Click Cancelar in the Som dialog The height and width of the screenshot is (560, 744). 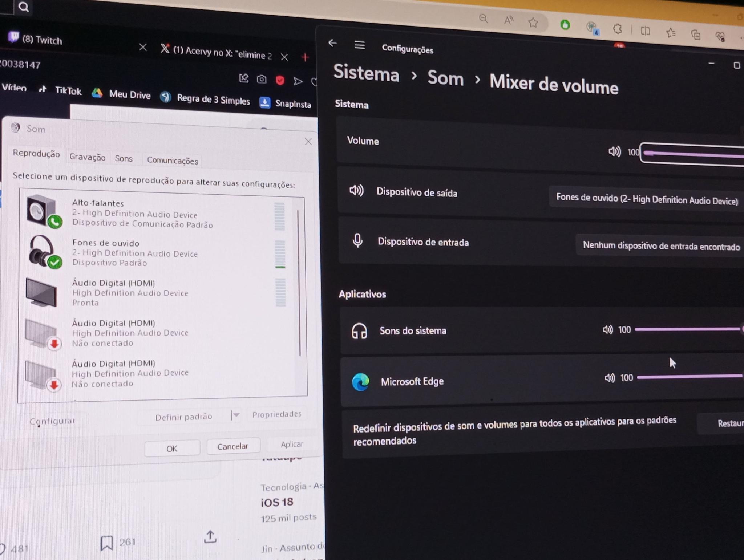[233, 446]
